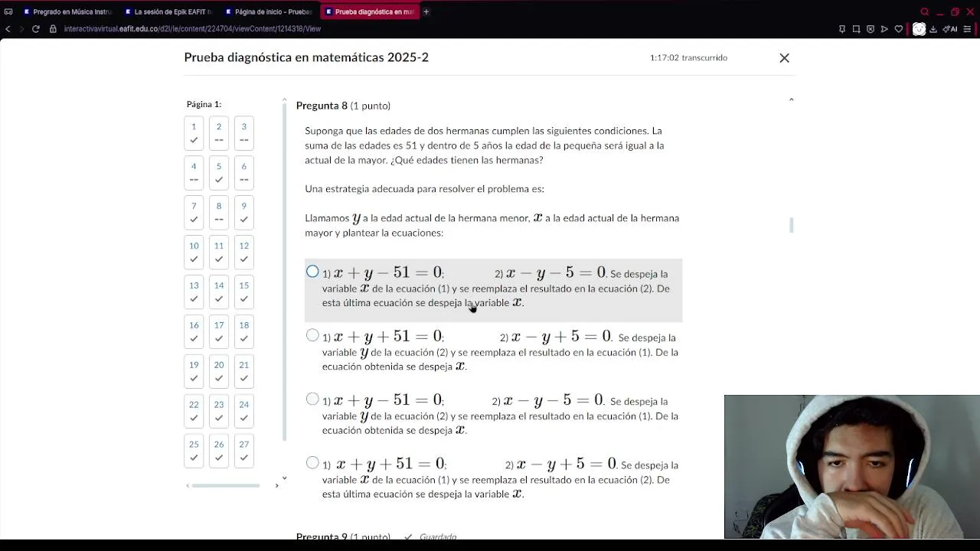Open the AI assistant icon
The image size is (980, 551).
950,29
